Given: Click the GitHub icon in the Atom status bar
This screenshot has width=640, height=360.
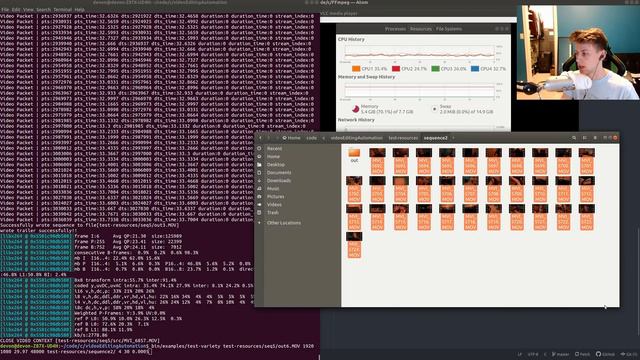Looking at the screenshot, I should point(605,354).
